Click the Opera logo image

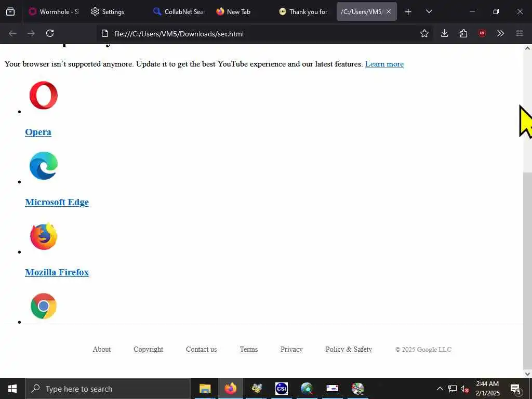[x=44, y=96]
